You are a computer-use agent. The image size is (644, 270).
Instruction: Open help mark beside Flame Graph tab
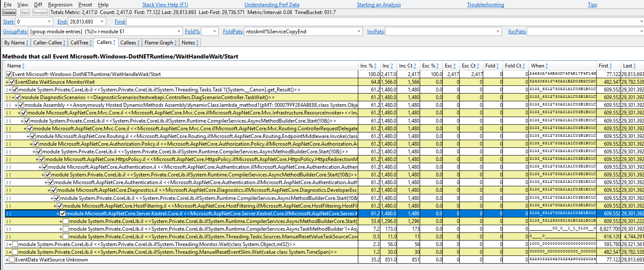tap(176, 43)
